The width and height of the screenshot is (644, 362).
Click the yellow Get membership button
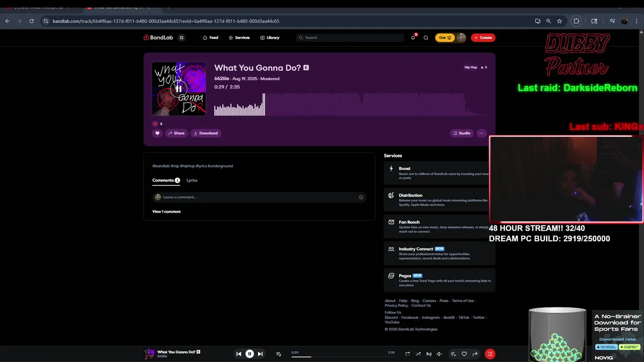click(x=445, y=38)
